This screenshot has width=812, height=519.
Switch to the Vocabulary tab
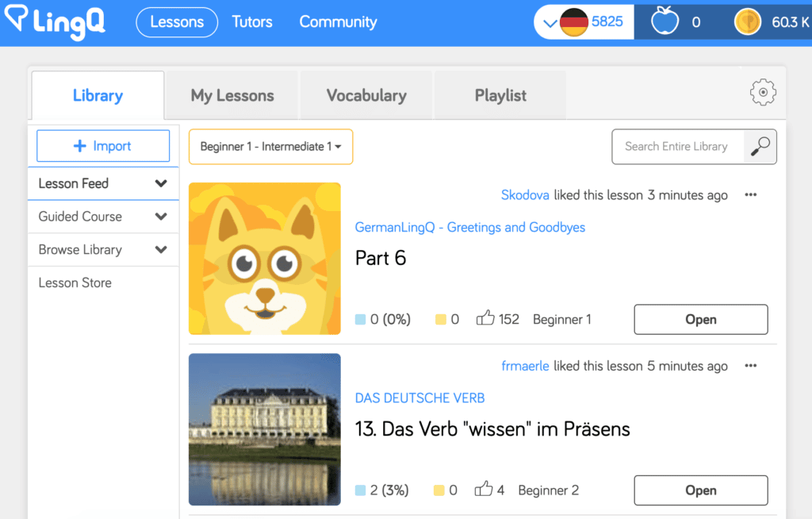coord(366,95)
